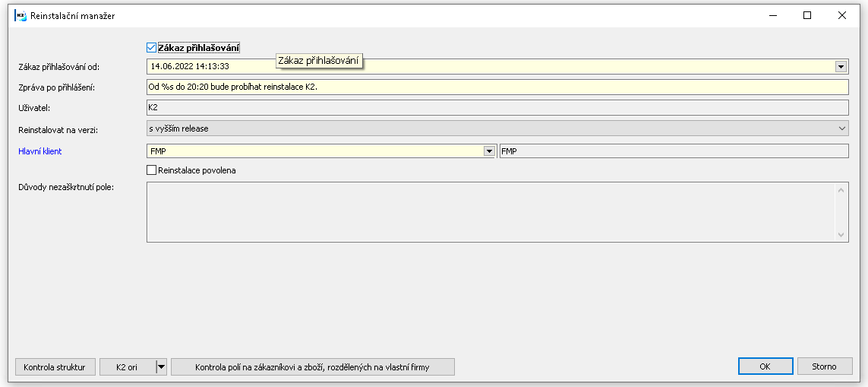Viewport: 868px width, 387px height.
Task: Follow the blue Hlavní klient link label
Action: tap(40, 151)
